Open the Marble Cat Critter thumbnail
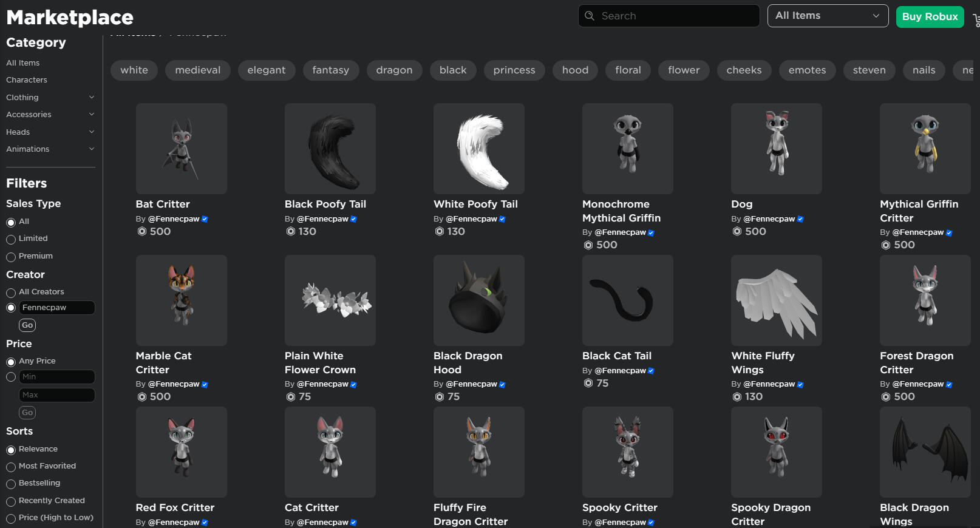 (x=182, y=300)
